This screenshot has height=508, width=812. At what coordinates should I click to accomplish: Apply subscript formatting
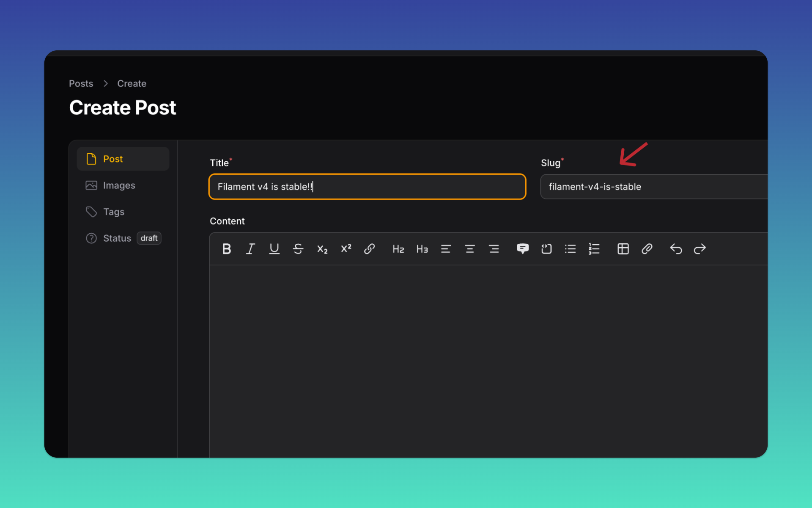coord(322,249)
